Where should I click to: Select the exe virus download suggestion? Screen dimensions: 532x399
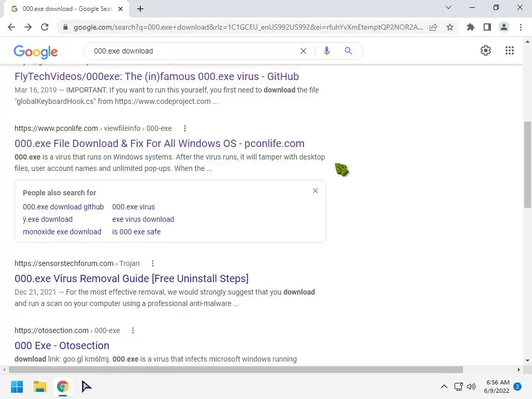coord(143,219)
